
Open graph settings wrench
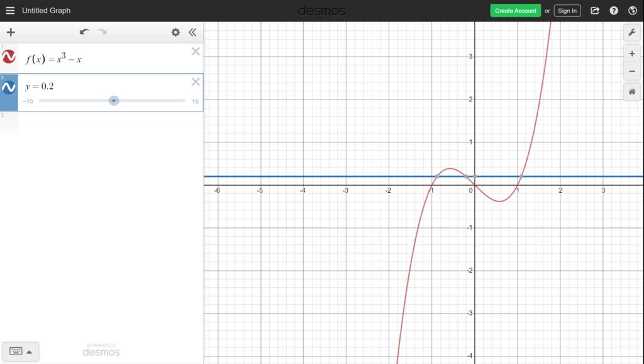pos(632,33)
